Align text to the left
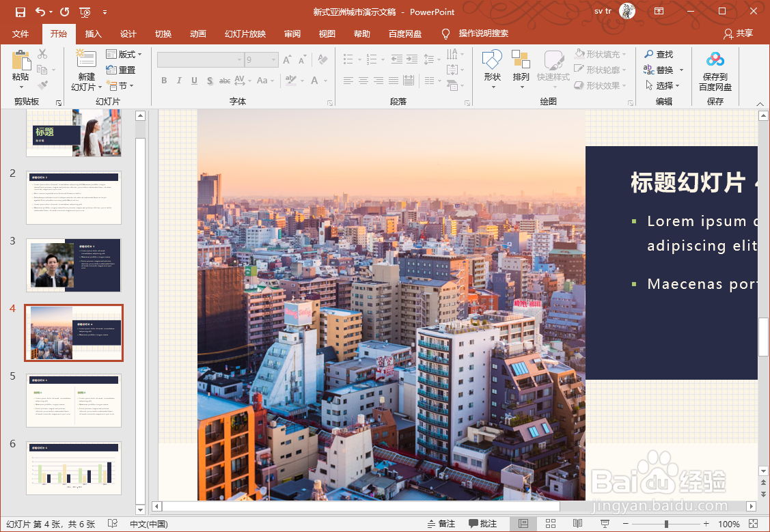This screenshot has width=770, height=532. [348, 81]
